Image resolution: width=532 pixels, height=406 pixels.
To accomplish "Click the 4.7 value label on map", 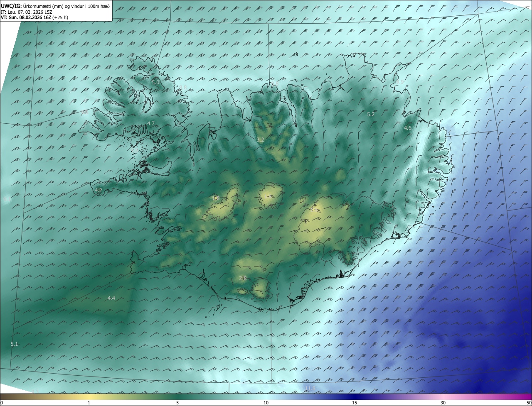I will coord(151,123).
